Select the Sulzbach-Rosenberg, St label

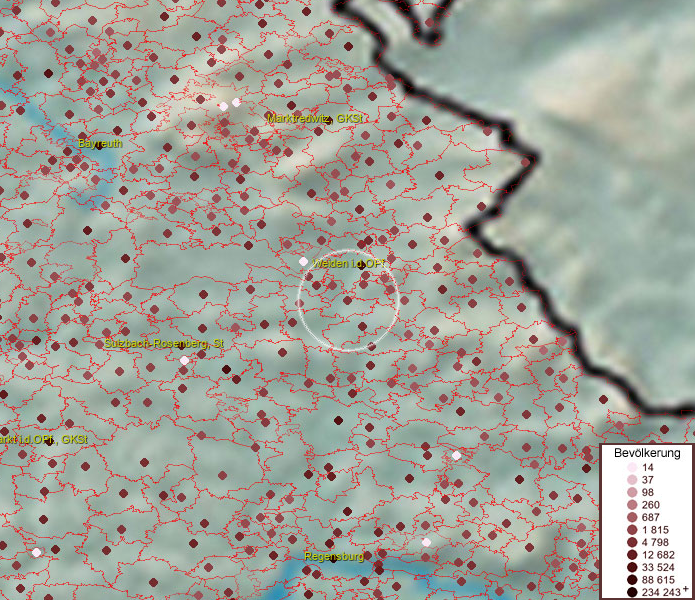164,344
